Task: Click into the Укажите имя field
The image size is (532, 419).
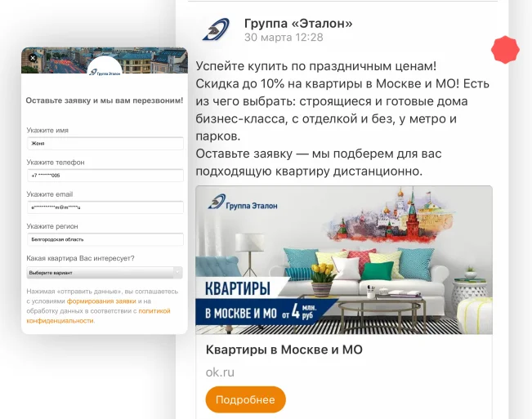Action: pos(105,144)
